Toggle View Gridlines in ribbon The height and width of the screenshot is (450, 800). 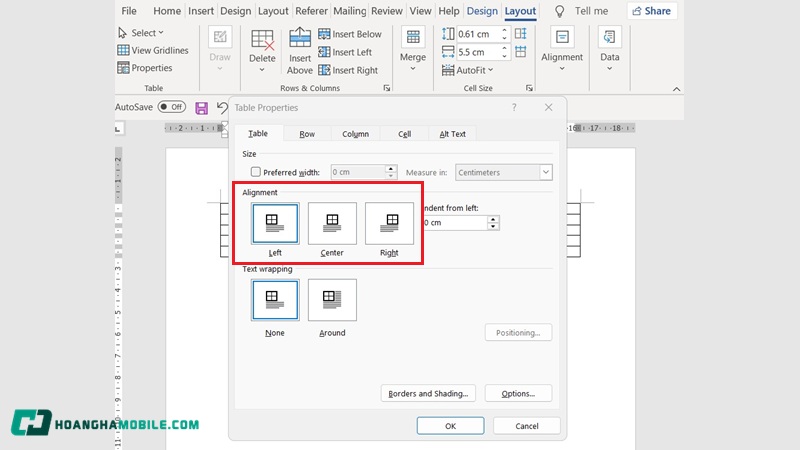pos(153,50)
